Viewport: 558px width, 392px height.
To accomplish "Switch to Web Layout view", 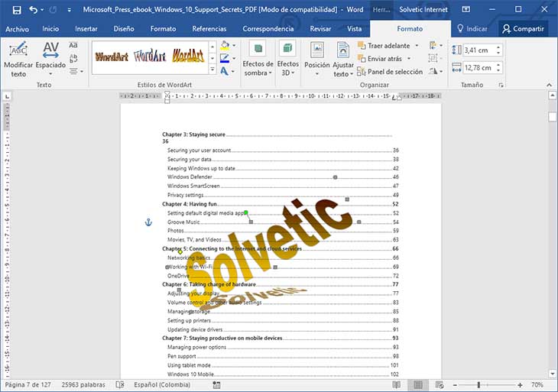I will (x=440, y=385).
